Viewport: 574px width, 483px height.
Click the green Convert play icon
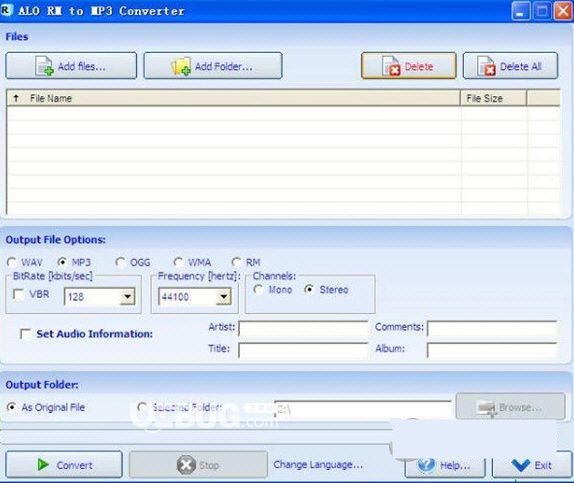pyautogui.click(x=43, y=465)
